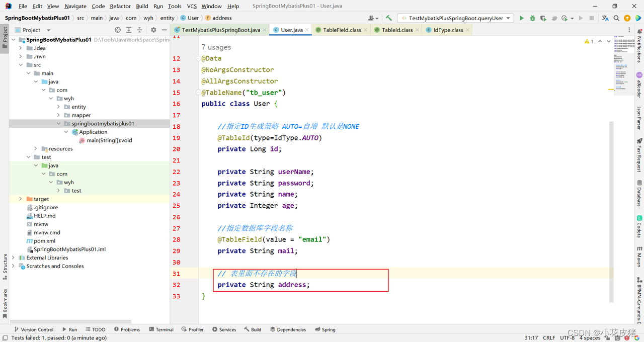Expand the .idea folder

tap(21, 48)
